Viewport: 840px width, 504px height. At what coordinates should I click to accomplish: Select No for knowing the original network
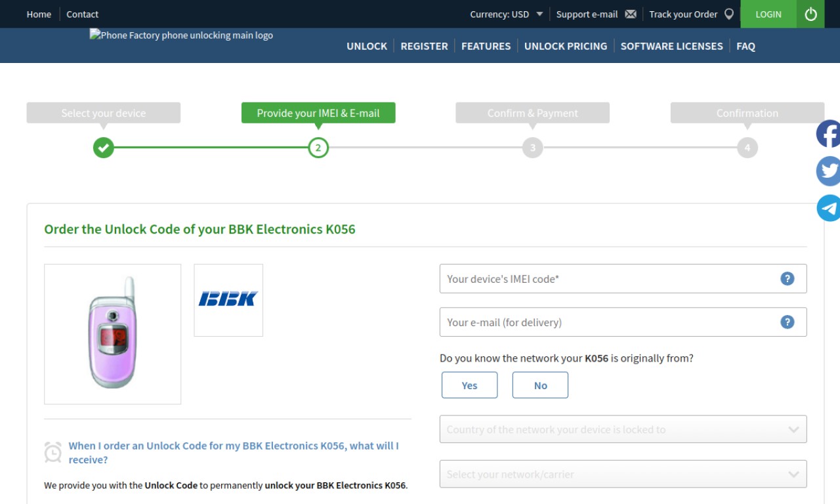(540, 385)
